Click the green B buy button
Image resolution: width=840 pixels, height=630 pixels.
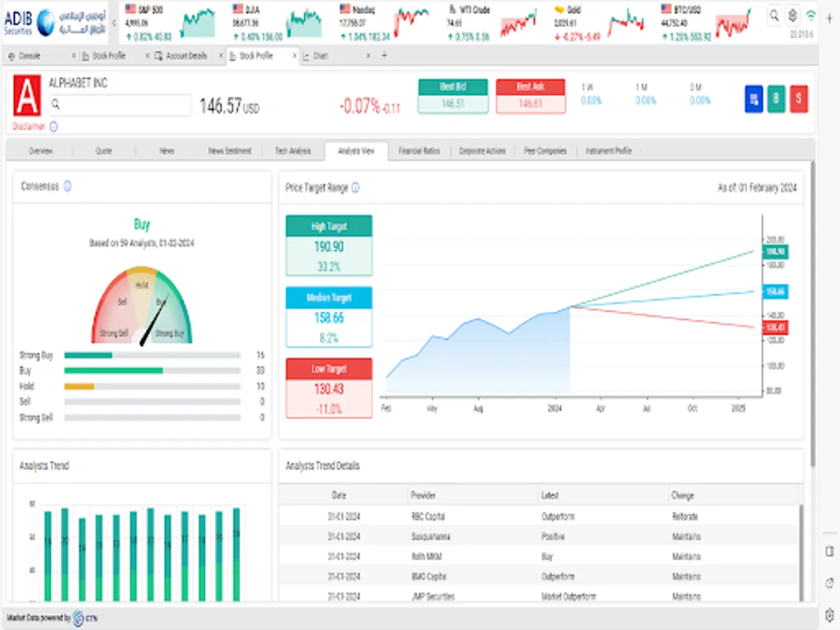(776, 99)
